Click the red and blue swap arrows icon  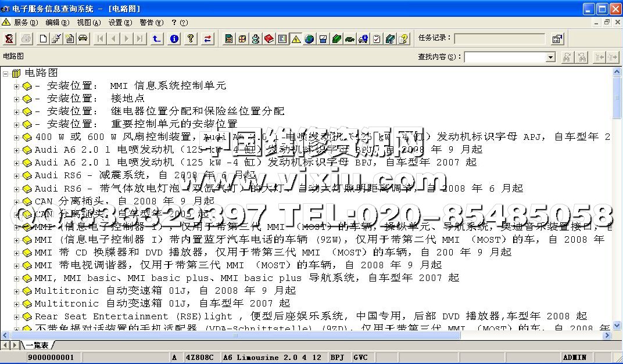(x=207, y=38)
